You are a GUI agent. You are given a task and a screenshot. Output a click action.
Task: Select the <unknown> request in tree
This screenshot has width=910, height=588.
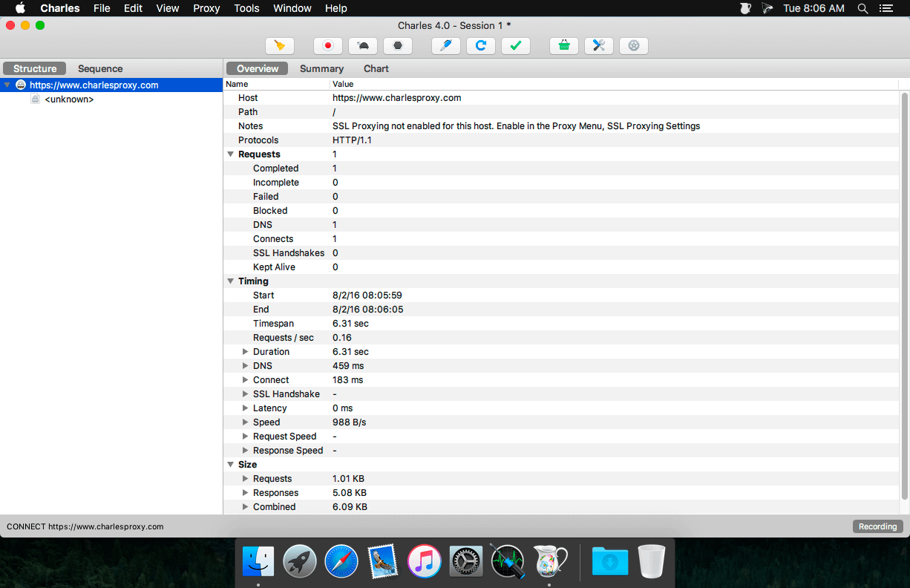tap(69, 99)
